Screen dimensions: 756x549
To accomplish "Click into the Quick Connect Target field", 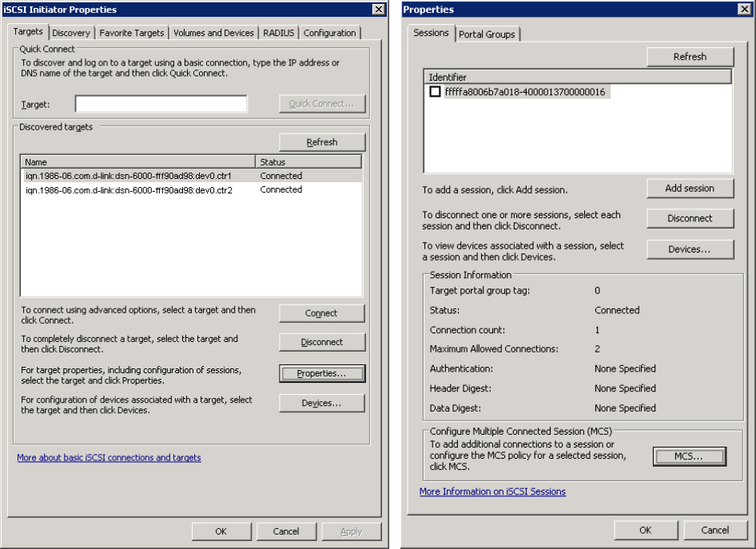I will click(x=161, y=104).
